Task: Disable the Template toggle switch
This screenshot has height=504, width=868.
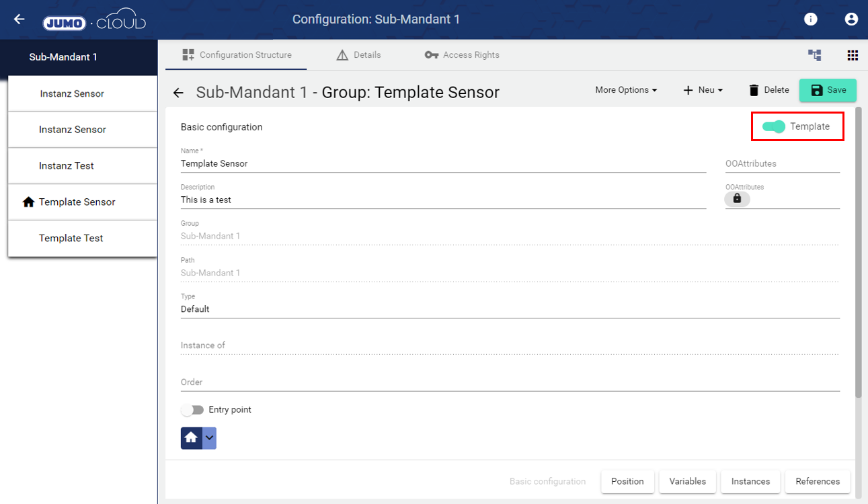Action: [774, 126]
